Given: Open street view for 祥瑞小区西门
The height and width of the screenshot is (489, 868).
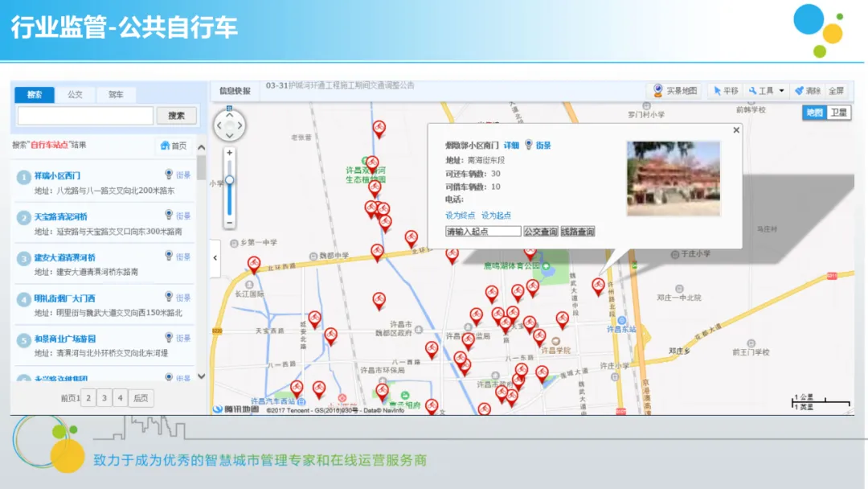Looking at the screenshot, I should (178, 175).
